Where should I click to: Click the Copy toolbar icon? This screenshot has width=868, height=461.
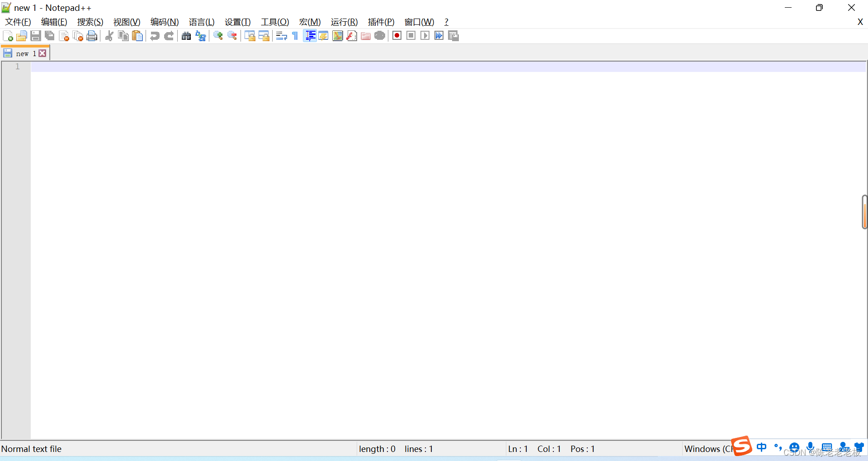tap(123, 36)
